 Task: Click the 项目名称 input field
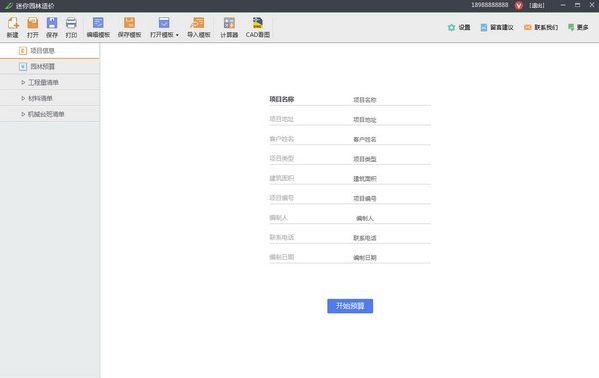point(392,100)
